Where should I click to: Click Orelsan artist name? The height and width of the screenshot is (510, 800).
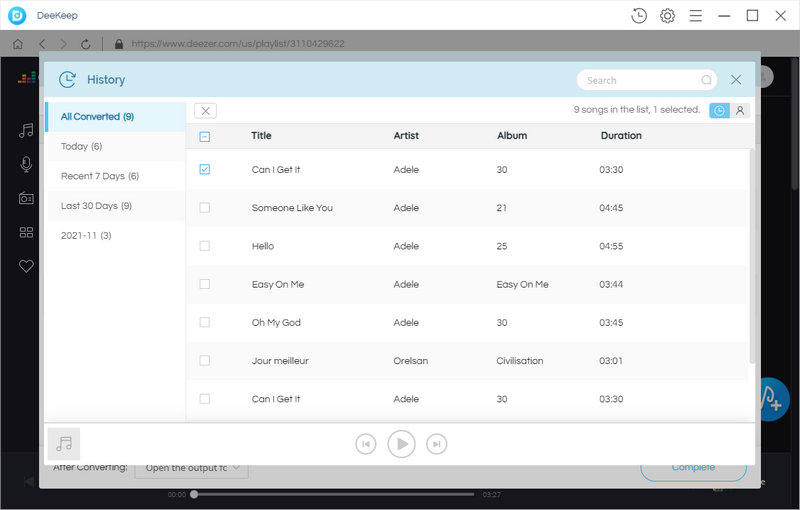411,361
